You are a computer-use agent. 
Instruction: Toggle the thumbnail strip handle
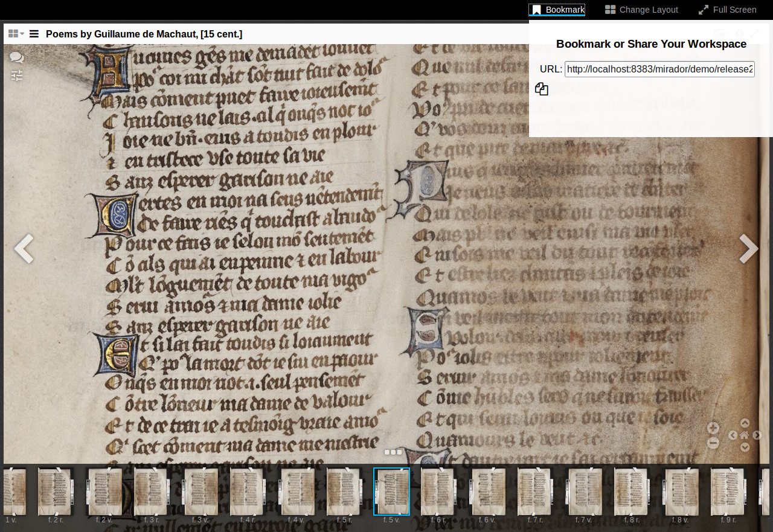coord(393,452)
